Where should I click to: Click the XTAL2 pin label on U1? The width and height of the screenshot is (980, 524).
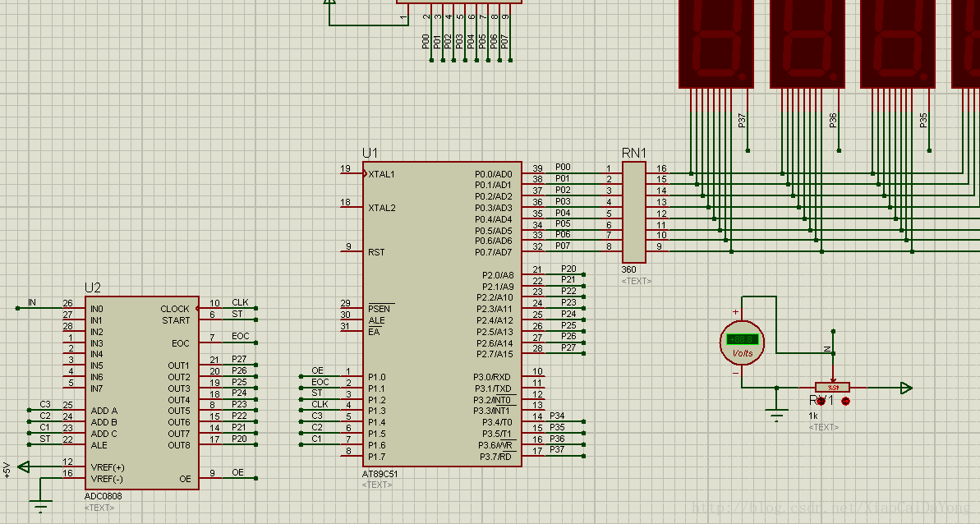(x=382, y=208)
